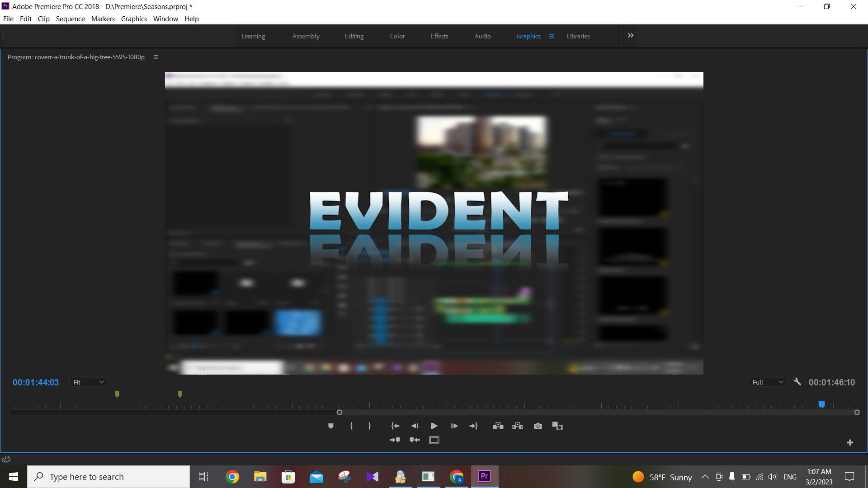Toggle Safe Margins display

[x=434, y=440]
